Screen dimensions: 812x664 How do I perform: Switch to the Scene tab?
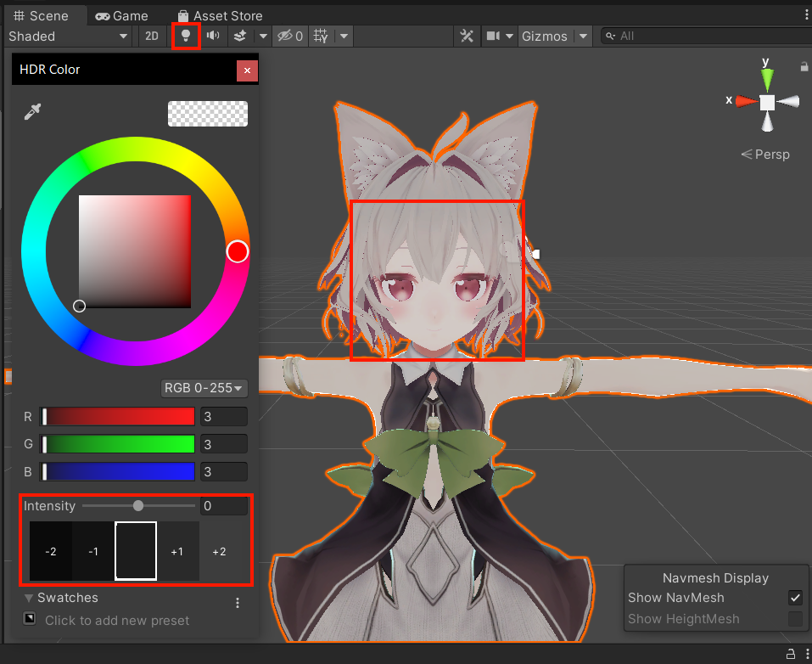[42, 15]
